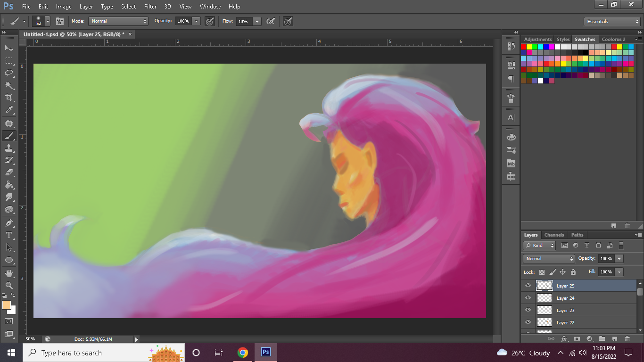Select the Ellipse shape tool
Screen dimensions: 644x362
(9, 260)
